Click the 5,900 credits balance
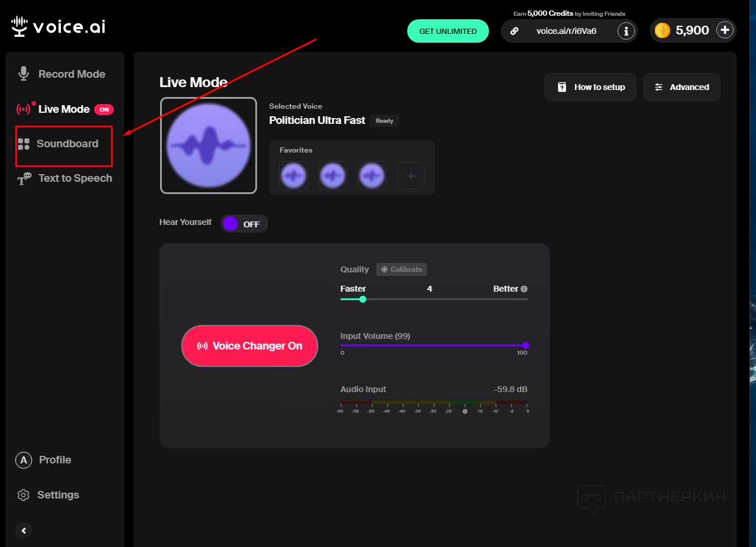 tap(692, 30)
